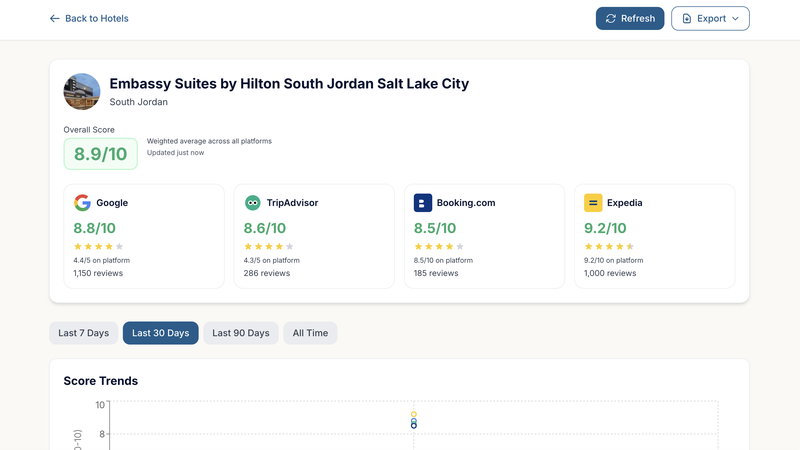The width and height of the screenshot is (800, 450).
Task: Click the Google star rating row
Action: pyautogui.click(x=98, y=246)
